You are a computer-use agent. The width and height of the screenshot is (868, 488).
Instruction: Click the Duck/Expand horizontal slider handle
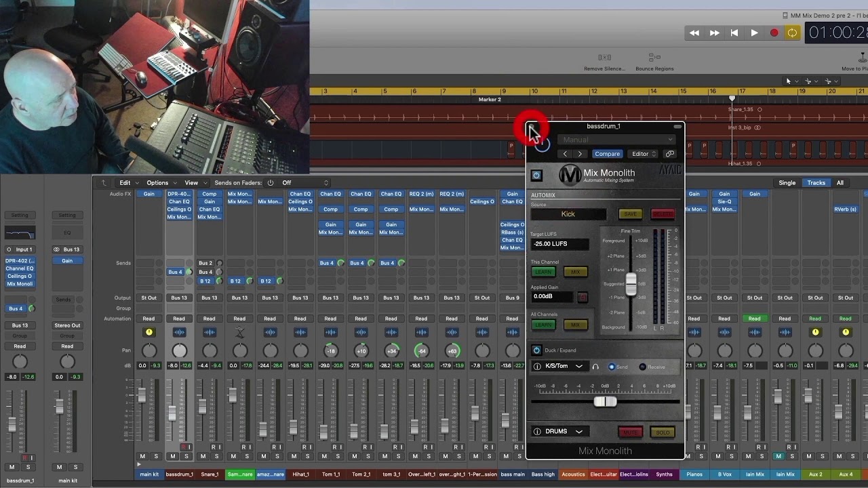pyautogui.click(x=605, y=401)
